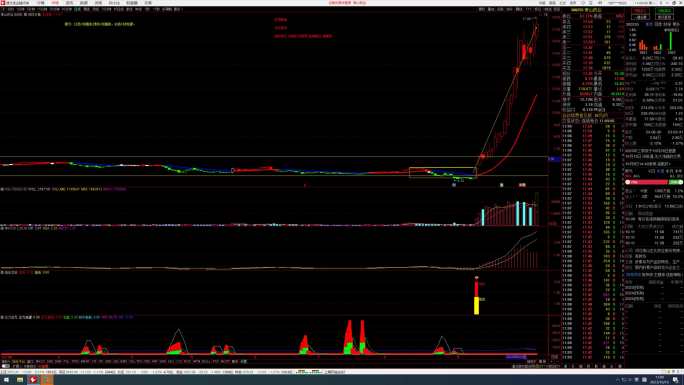
Task: Select the white outlined button under the red buy button
Action: 641,17
